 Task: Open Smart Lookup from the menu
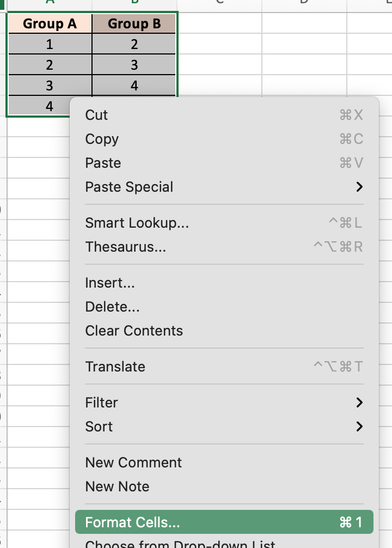[137, 223]
